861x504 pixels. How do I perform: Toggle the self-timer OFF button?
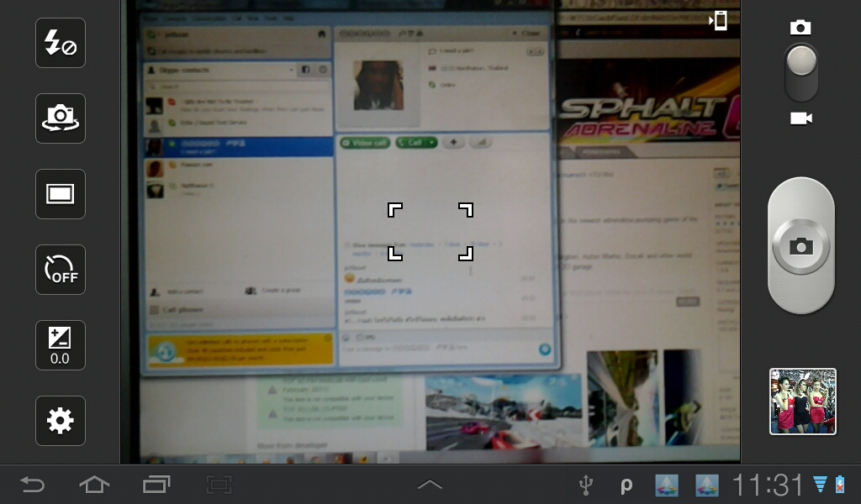click(61, 270)
